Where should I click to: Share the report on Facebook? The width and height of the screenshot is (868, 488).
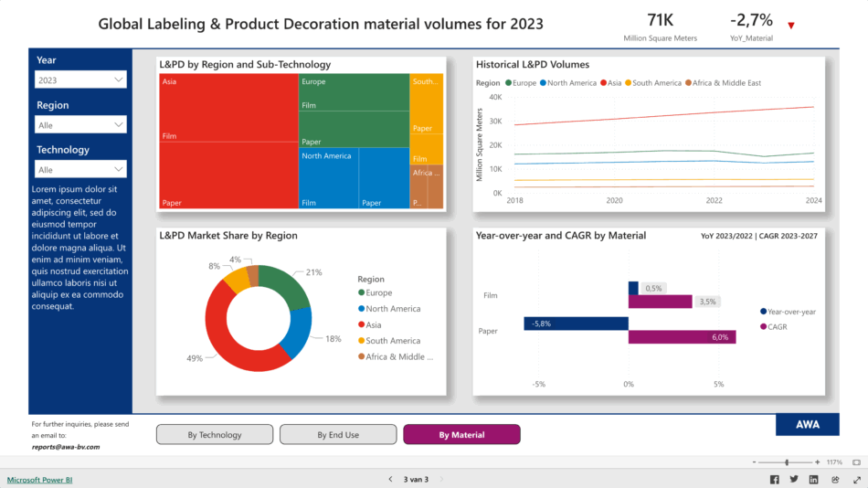[x=775, y=479]
